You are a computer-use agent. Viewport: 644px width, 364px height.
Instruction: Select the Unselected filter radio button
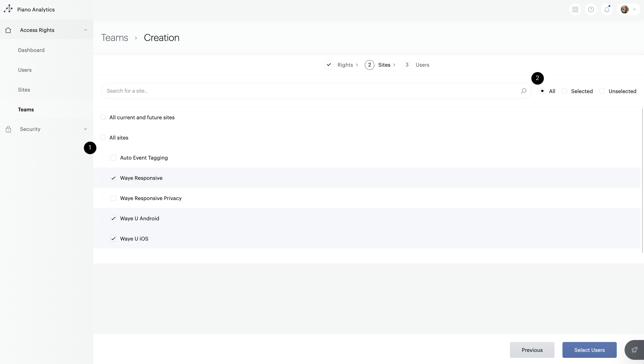602,91
